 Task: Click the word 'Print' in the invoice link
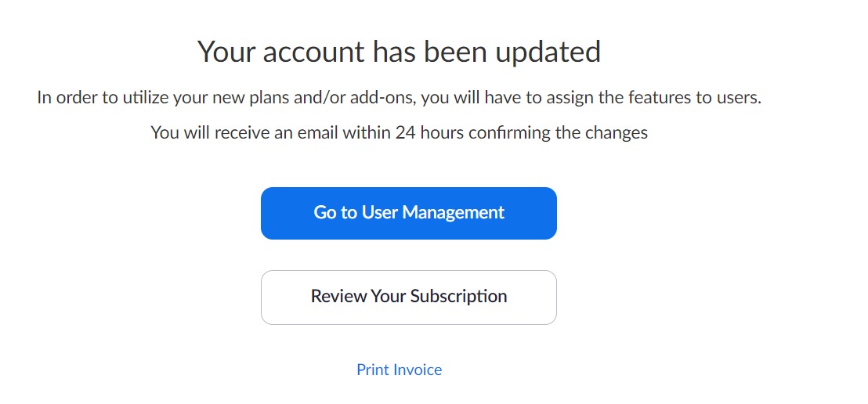(371, 370)
